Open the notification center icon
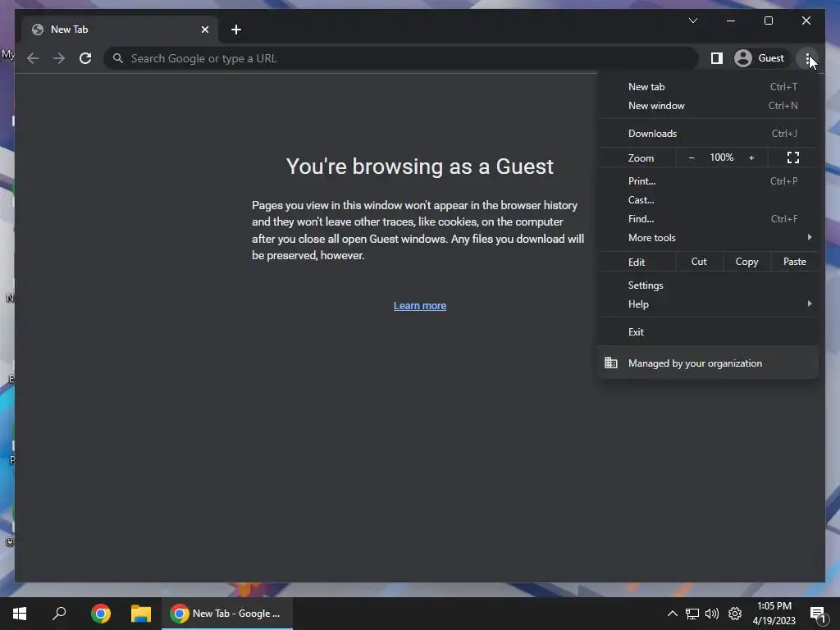 pos(818,614)
